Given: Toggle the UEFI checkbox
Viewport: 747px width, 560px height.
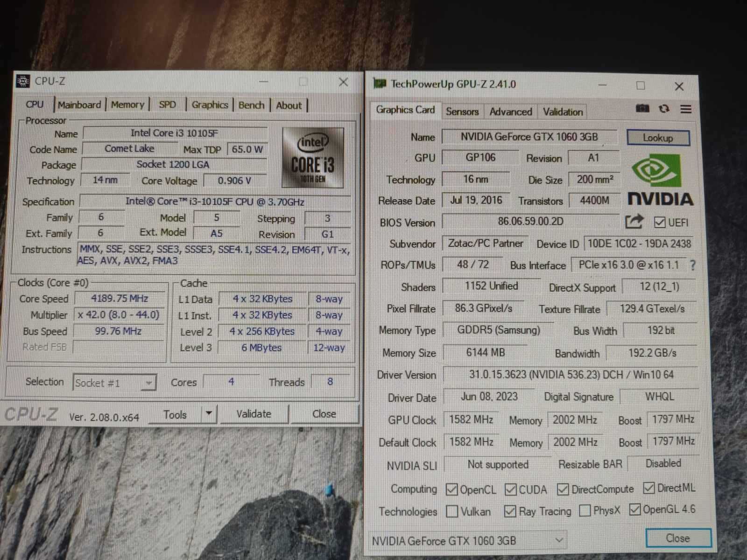Looking at the screenshot, I should [x=659, y=223].
